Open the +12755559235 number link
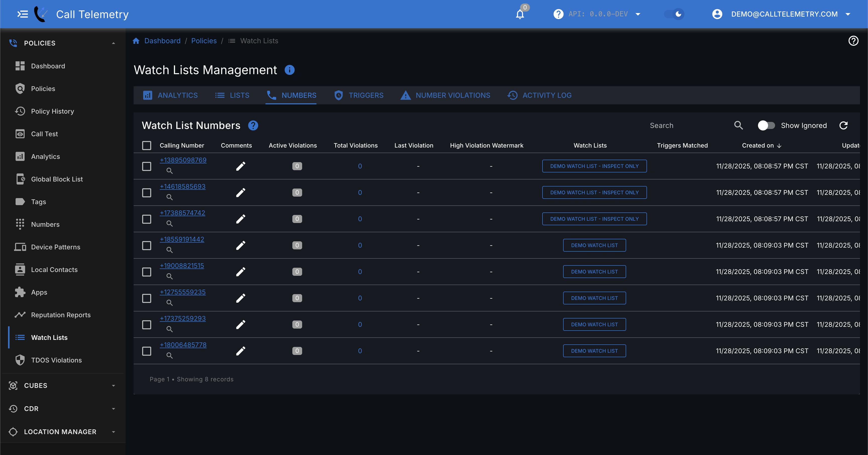This screenshot has height=455, width=868. pyautogui.click(x=183, y=292)
